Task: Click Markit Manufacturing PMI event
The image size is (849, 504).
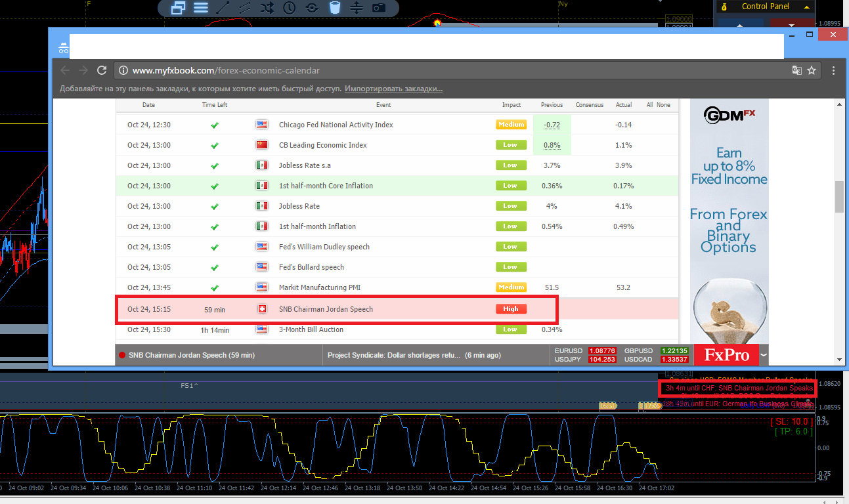Action: tap(320, 287)
